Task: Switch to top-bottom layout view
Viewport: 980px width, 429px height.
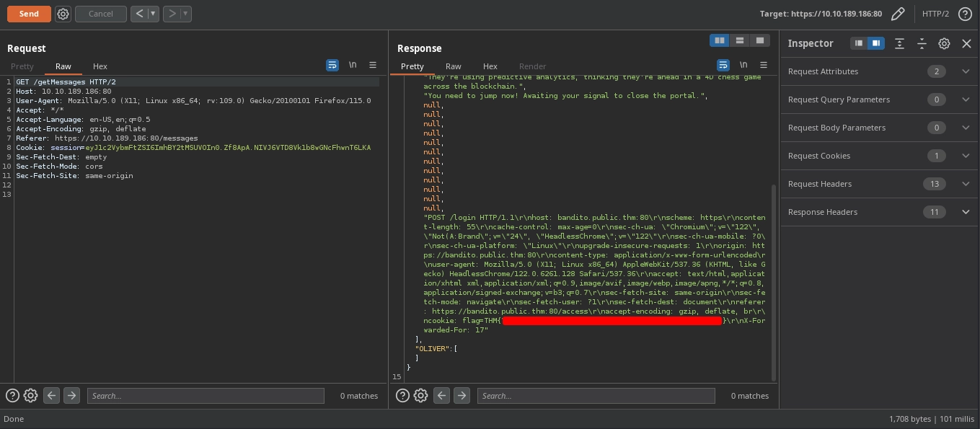Action: [739, 40]
